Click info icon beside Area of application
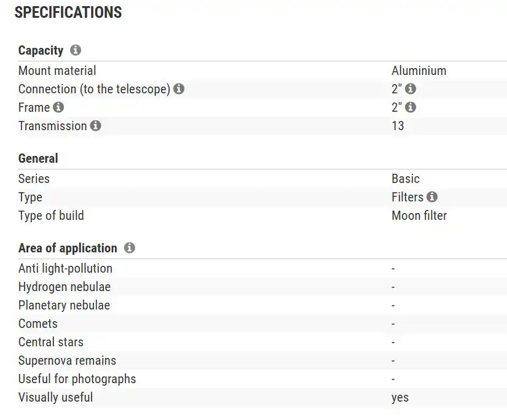This screenshot has width=507, height=420. [x=129, y=248]
